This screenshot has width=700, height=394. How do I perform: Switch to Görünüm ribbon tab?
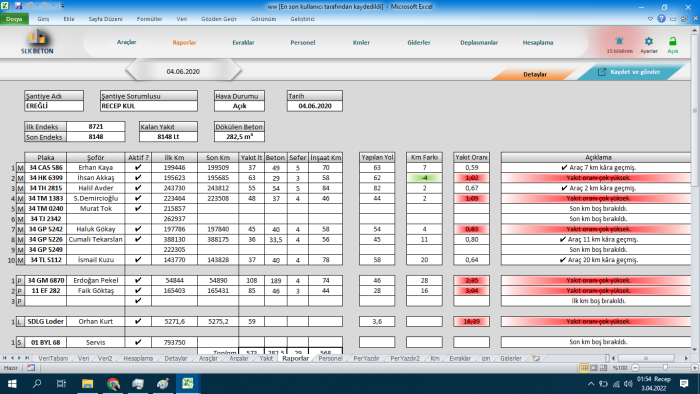[x=263, y=19]
